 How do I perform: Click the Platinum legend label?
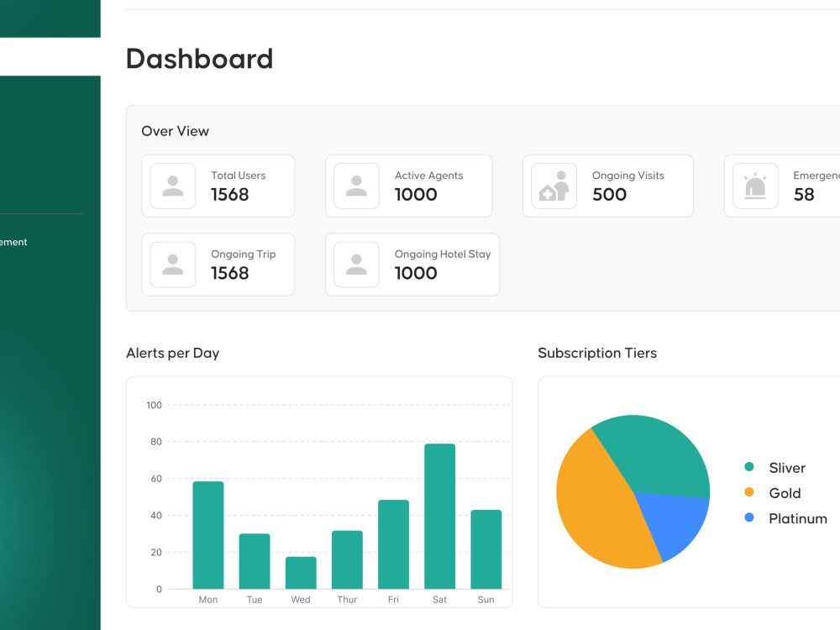[798, 518]
